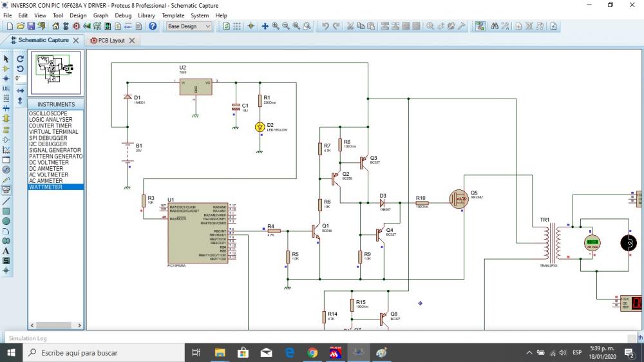Select the 2D line drawing tool
The height and width of the screenshot is (362, 644).
tap(6, 202)
